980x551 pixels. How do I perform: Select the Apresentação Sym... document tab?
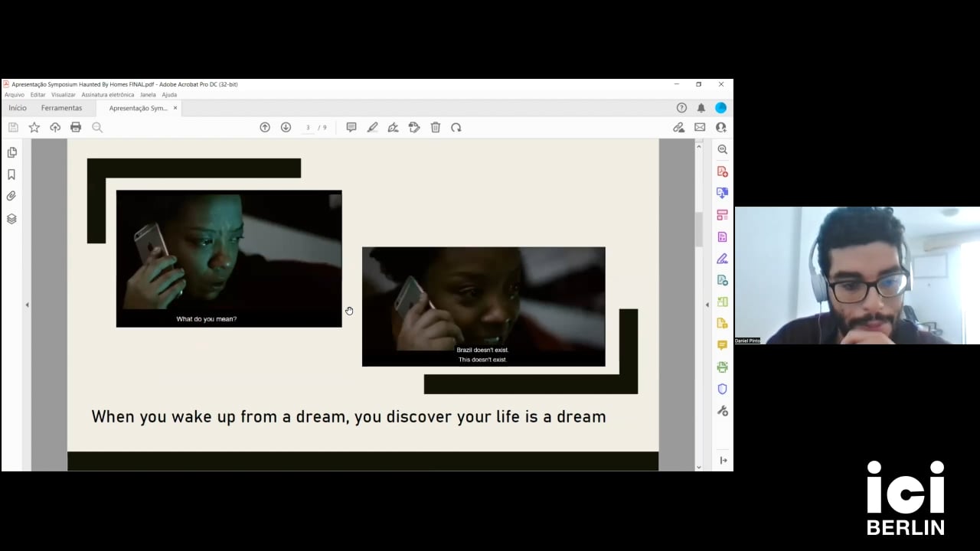click(138, 108)
